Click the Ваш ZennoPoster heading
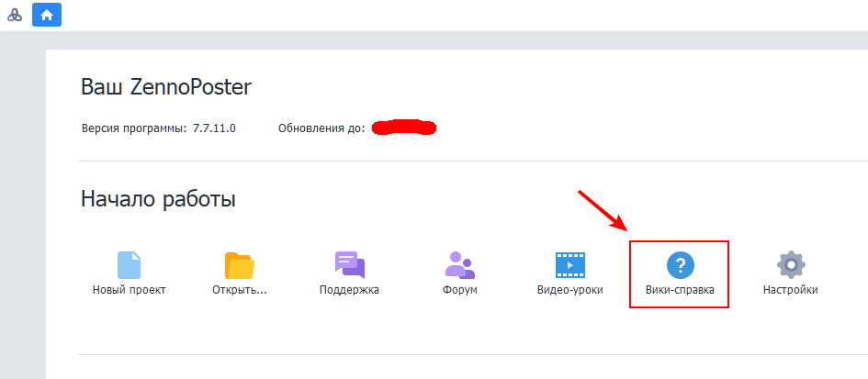 [x=166, y=87]
